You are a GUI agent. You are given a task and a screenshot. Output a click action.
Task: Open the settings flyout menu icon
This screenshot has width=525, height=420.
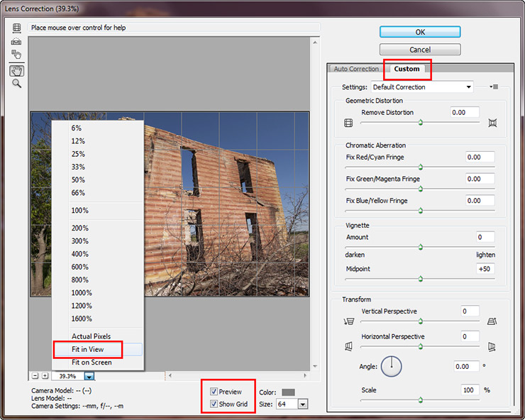click(494, 87)
